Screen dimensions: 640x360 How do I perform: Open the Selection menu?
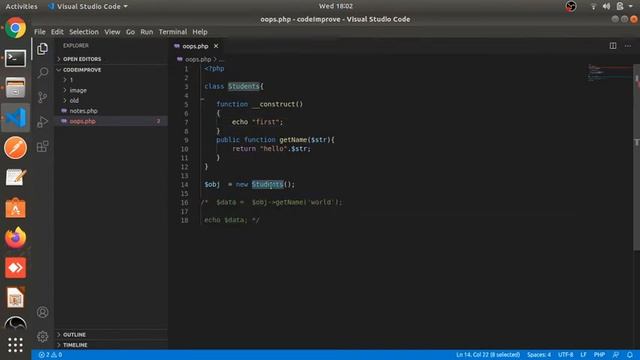pyautogui.click(x=84, y=32)
